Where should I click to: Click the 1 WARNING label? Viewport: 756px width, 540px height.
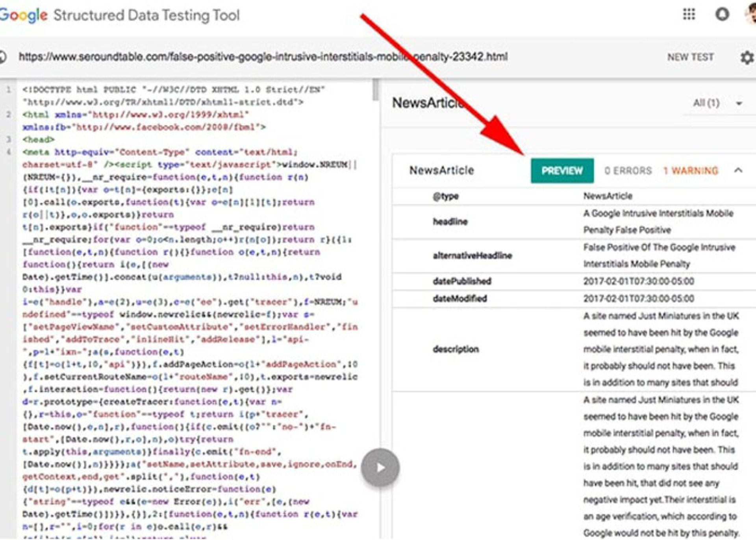(x=691, y=171)
